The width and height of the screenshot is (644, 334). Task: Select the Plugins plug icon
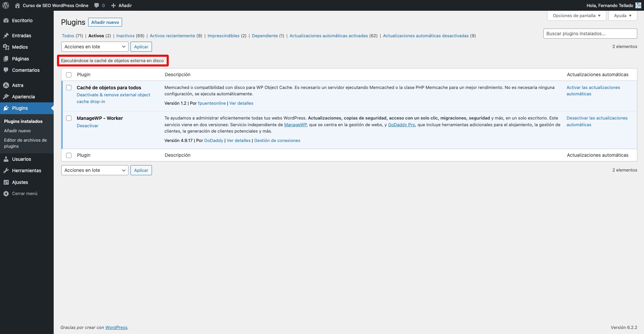coord(6,108)
